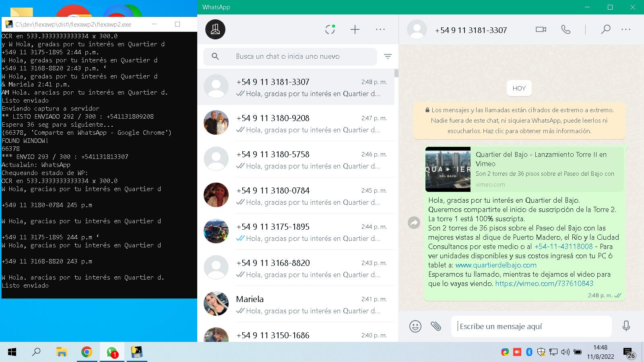Switch to Python flexawp2 taskbar icon

(x=137, y=352)
